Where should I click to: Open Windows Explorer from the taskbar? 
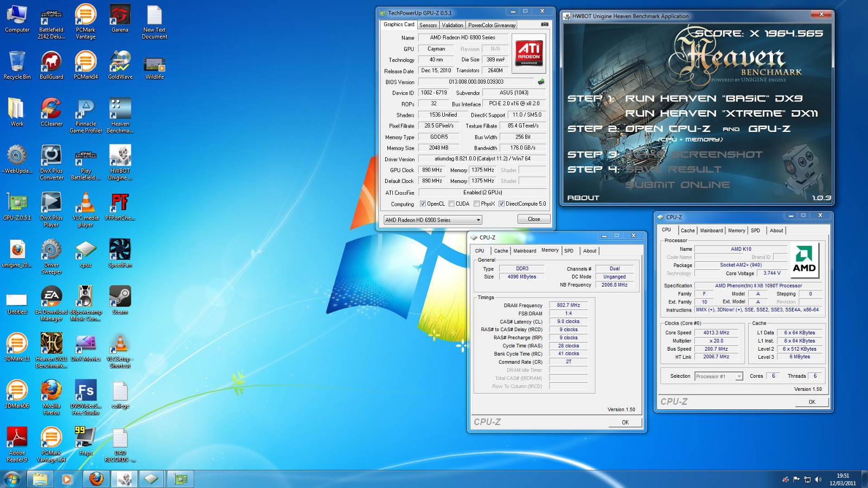point(40,479)
